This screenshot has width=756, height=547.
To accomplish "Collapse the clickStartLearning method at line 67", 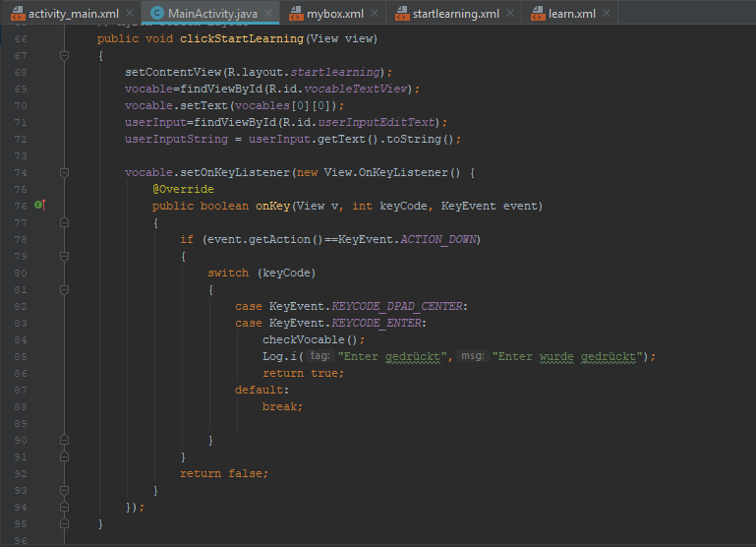I will (x=64, y=56).
